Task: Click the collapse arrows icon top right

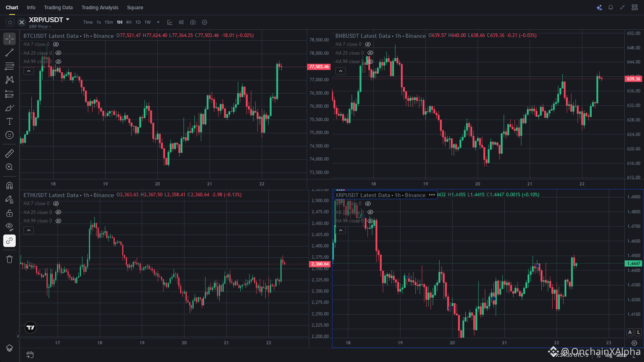Action: (x=622, y=7)
